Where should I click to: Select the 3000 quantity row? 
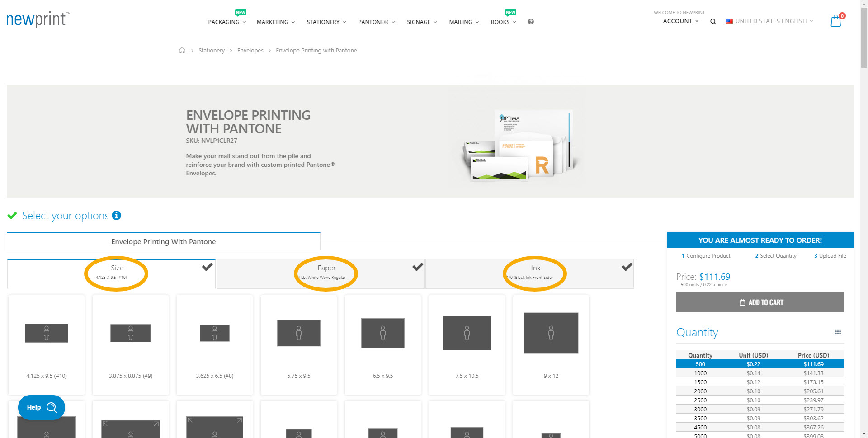point(760,409)
